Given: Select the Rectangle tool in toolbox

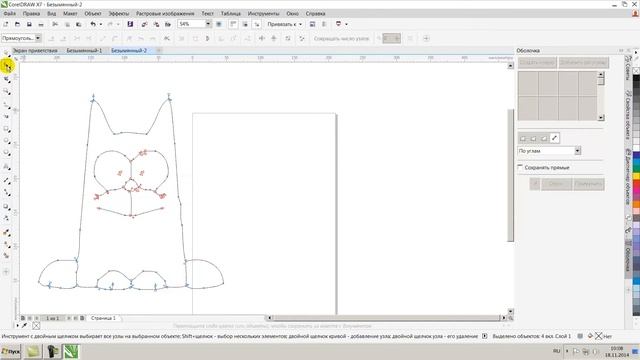Looking at the screenshot, I should [x=7, y=129].
